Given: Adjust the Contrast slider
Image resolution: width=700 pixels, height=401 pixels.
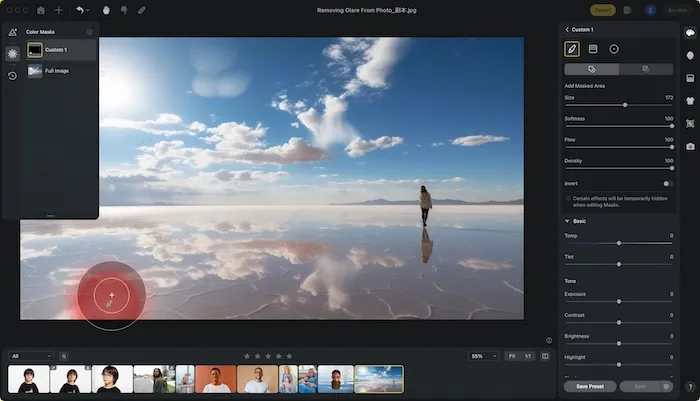Looking at the screenshot, I should point(619,322).
